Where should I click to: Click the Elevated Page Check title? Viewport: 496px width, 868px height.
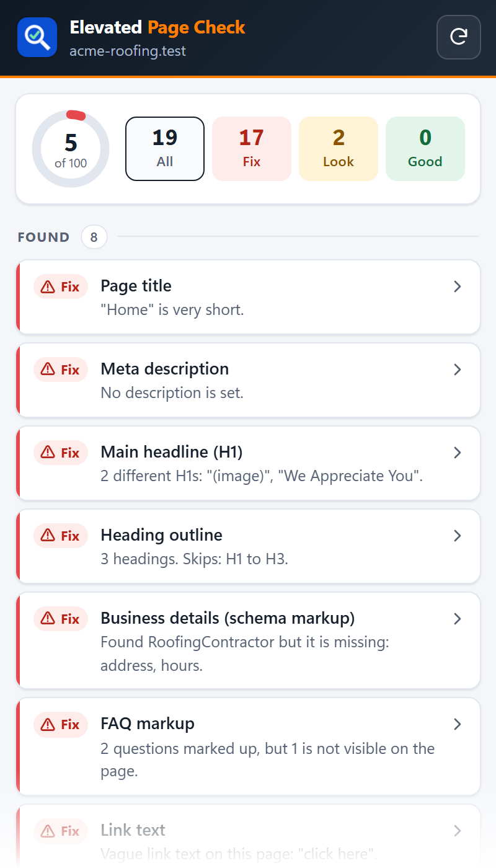point(157,27)
